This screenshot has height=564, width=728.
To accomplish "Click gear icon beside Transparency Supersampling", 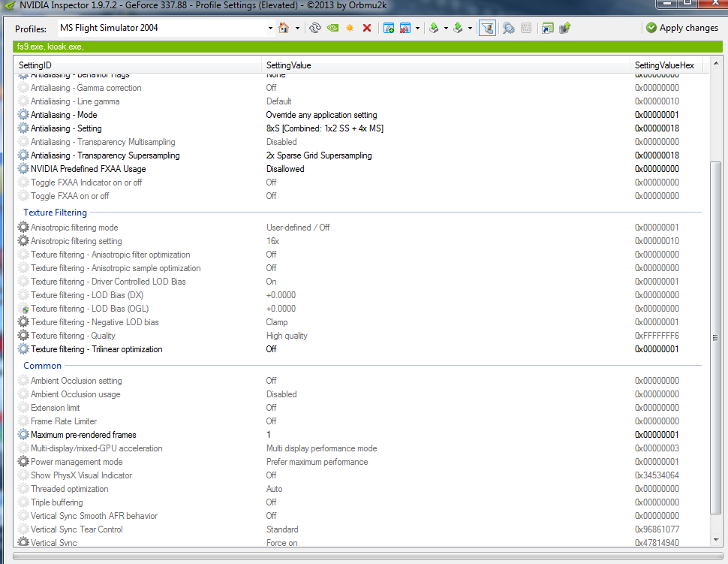I will [x=23, y=155].
